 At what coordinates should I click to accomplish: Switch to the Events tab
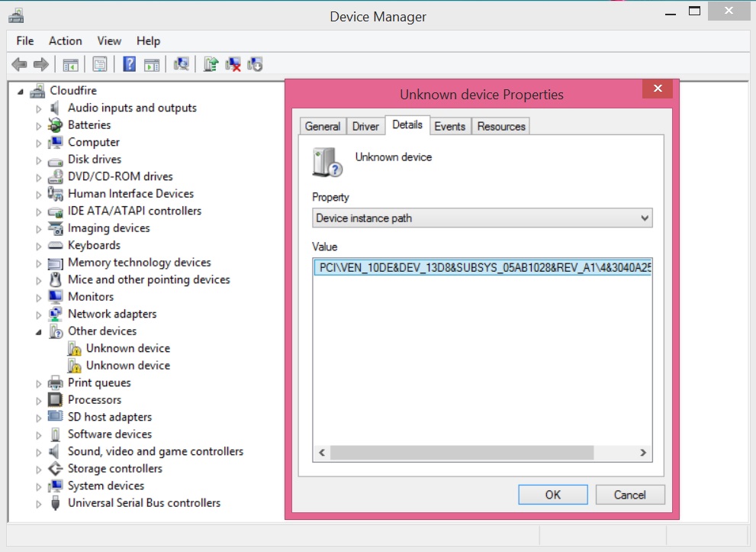tap(449, 127)
